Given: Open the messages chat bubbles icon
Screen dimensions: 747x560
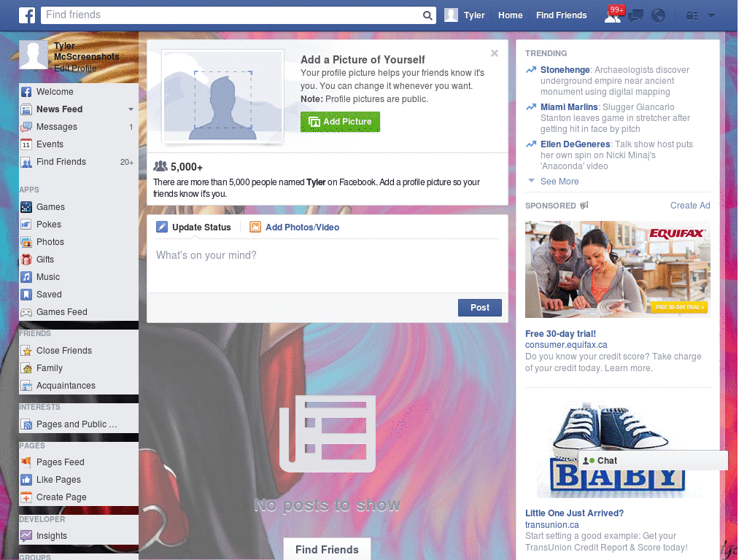Looking at the screenshot, I should pos(635,16).
